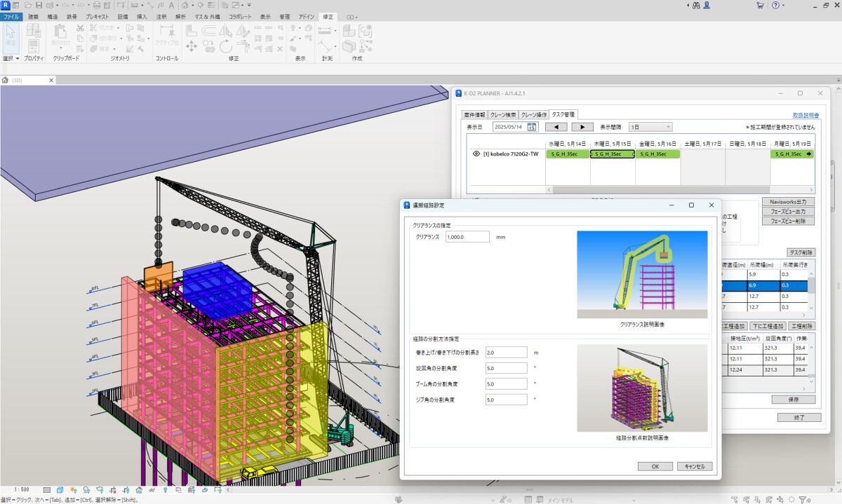The width and height of the screenshot is (842, 504).
Task: Open the 表示間隔 dropdown showing 1日
Action: click(650, 127)
